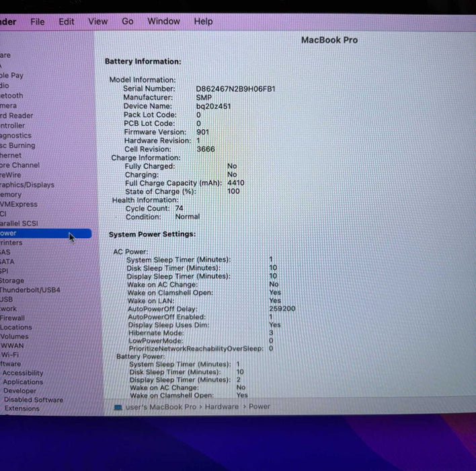Select Card Reader in the sidebar
The image size is (476, 471).
[x=16, y=116]
